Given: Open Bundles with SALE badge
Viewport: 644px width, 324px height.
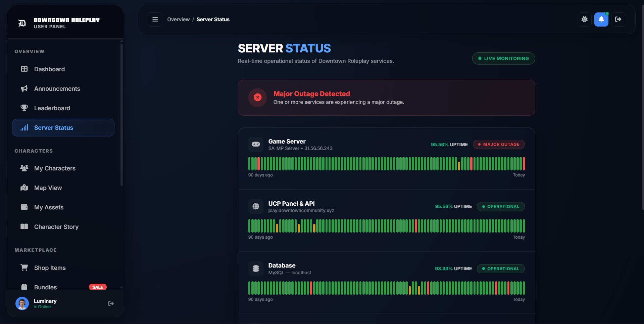Looking at the screenshot, I should [x=63, y=287].
